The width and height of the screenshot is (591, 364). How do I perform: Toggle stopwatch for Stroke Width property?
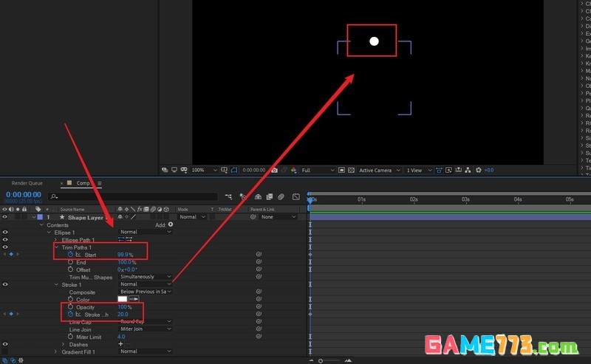tap(71, 315)
